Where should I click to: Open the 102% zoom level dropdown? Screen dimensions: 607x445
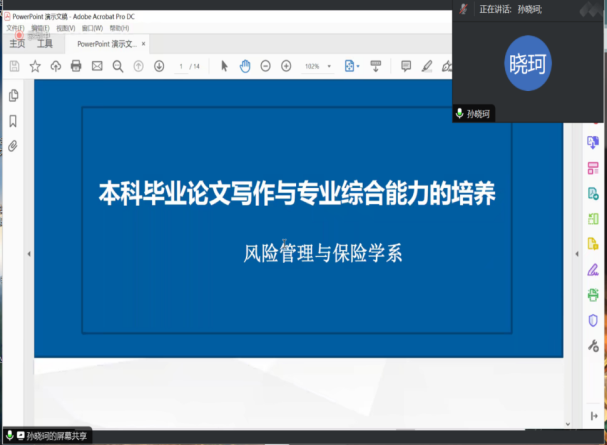point(317,66)
